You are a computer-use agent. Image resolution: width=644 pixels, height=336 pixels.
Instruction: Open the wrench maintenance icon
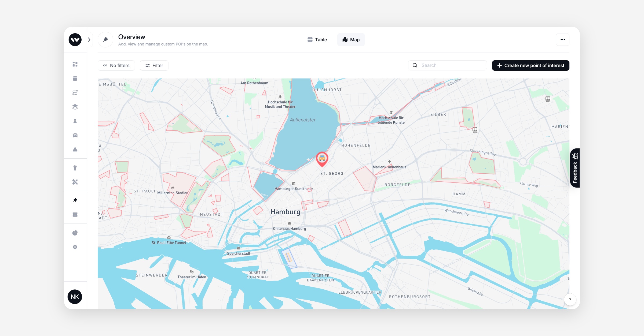tap(75, 168)
